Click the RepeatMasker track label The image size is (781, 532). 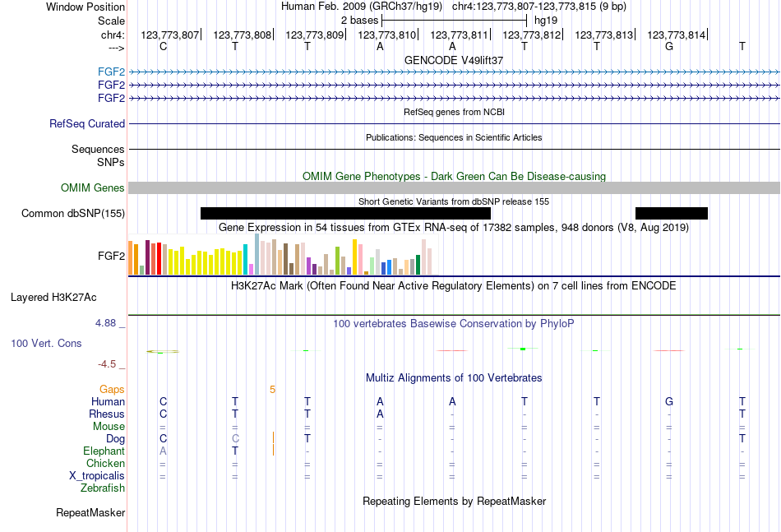[x=90, y=512]
